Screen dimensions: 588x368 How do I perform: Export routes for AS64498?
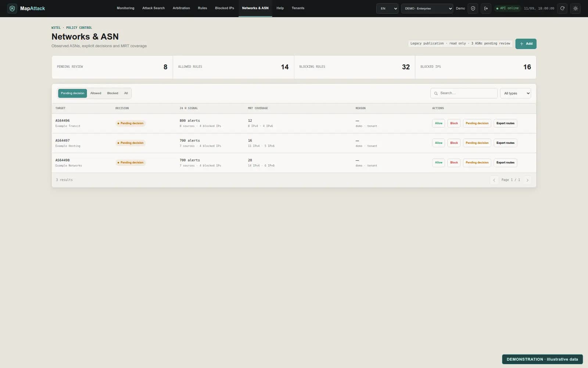coord(505,163)
